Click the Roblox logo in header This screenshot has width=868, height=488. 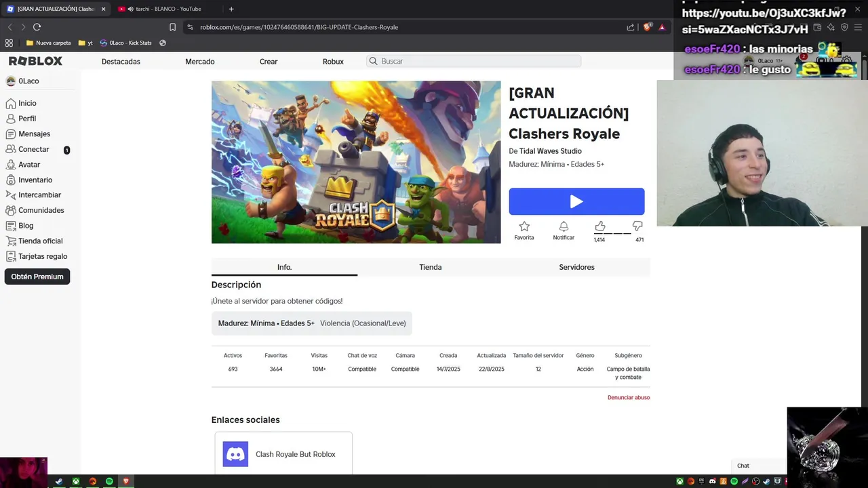(35, 61)
